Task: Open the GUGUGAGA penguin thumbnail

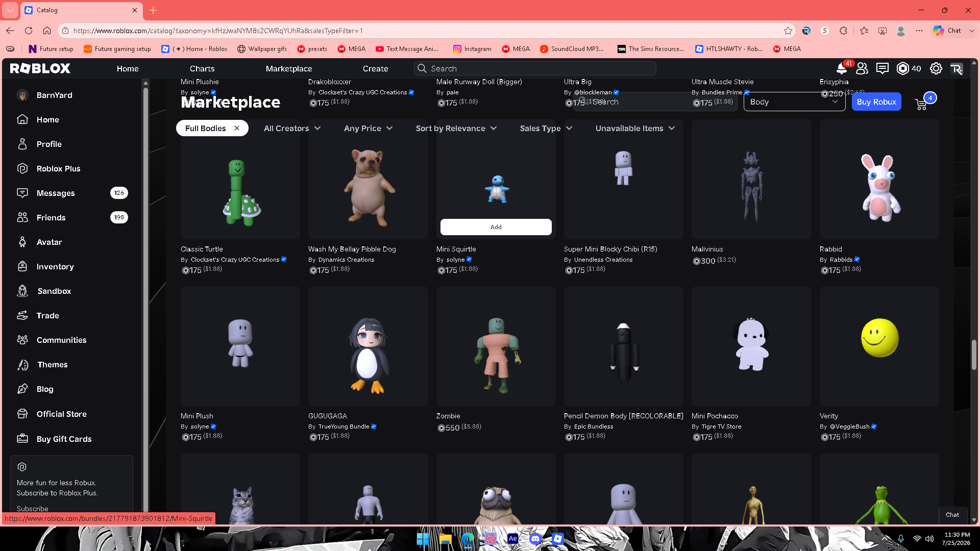Action: (368, 346)
